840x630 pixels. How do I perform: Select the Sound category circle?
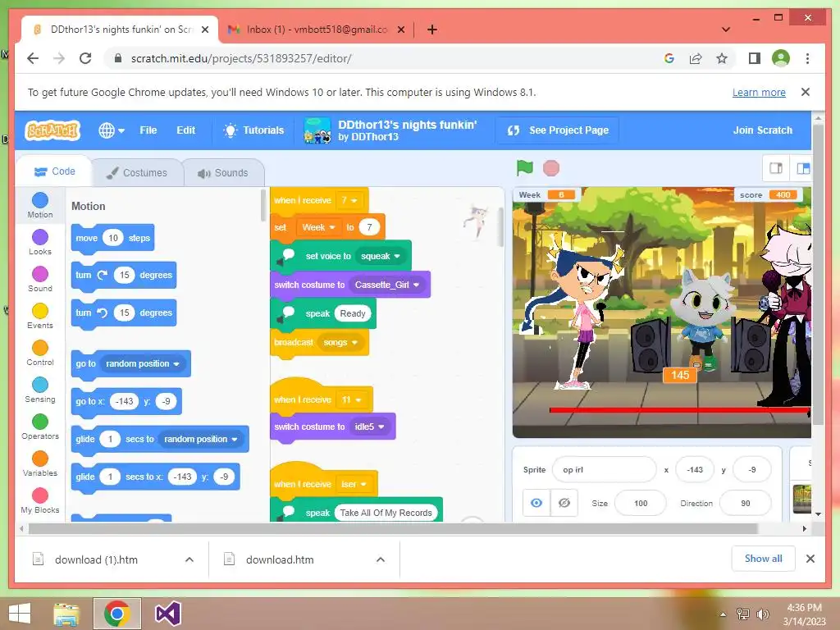coord(40,274)
